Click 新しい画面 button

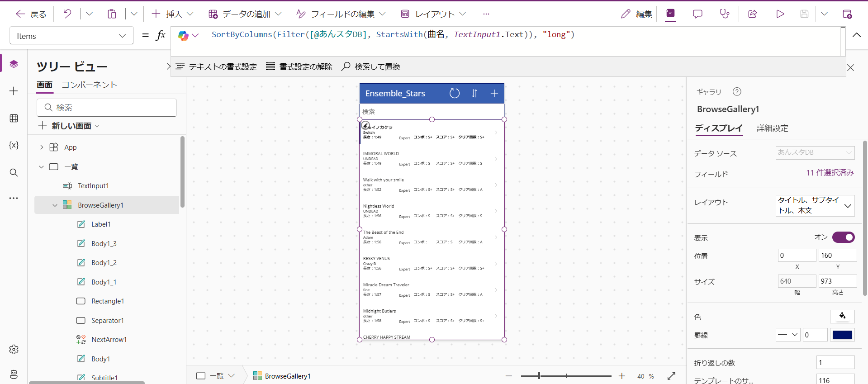(x=69, y=126)
